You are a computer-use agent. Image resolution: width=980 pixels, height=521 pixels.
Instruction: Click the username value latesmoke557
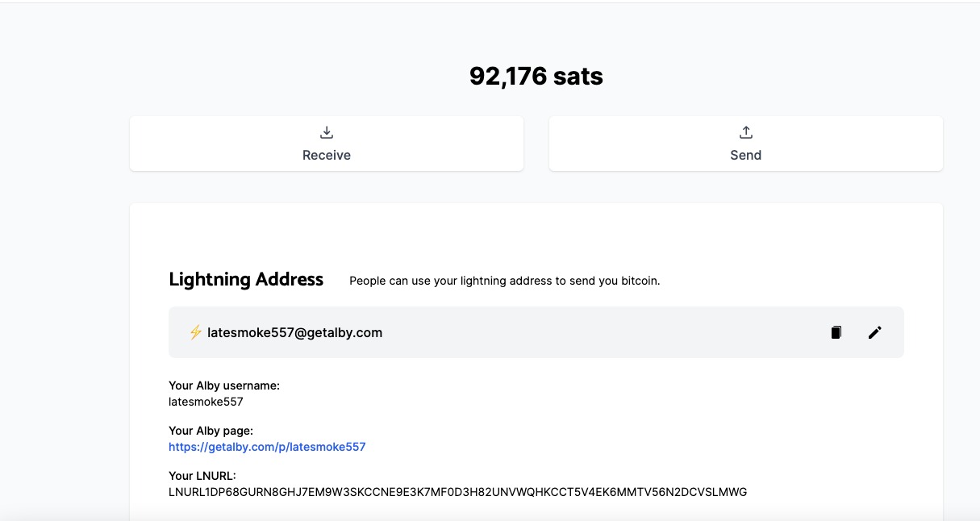coord(206,402)
